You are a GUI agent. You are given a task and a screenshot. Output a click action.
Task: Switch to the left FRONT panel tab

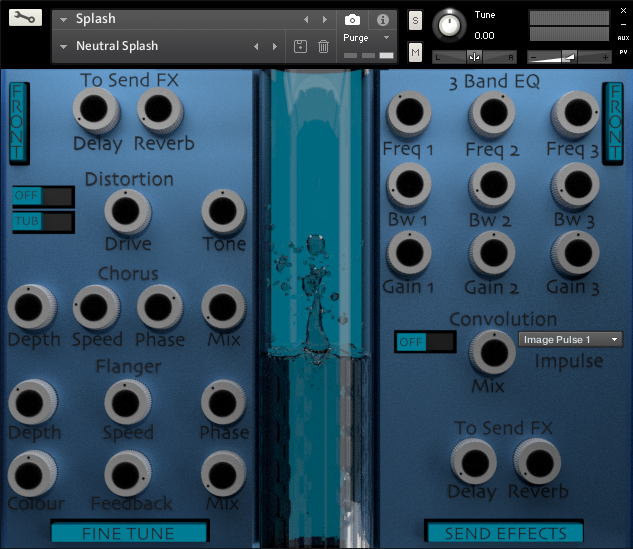(x=19, y=123)
